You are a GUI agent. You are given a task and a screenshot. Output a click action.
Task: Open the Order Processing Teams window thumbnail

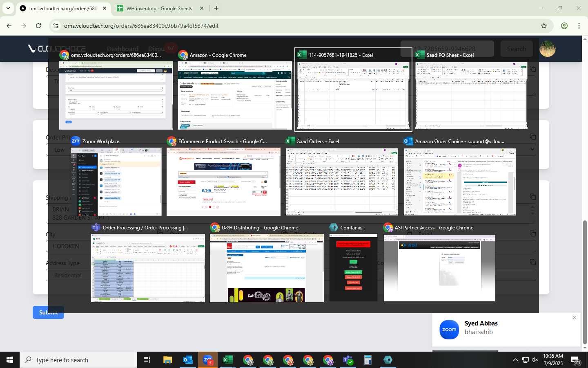point(148,268)
